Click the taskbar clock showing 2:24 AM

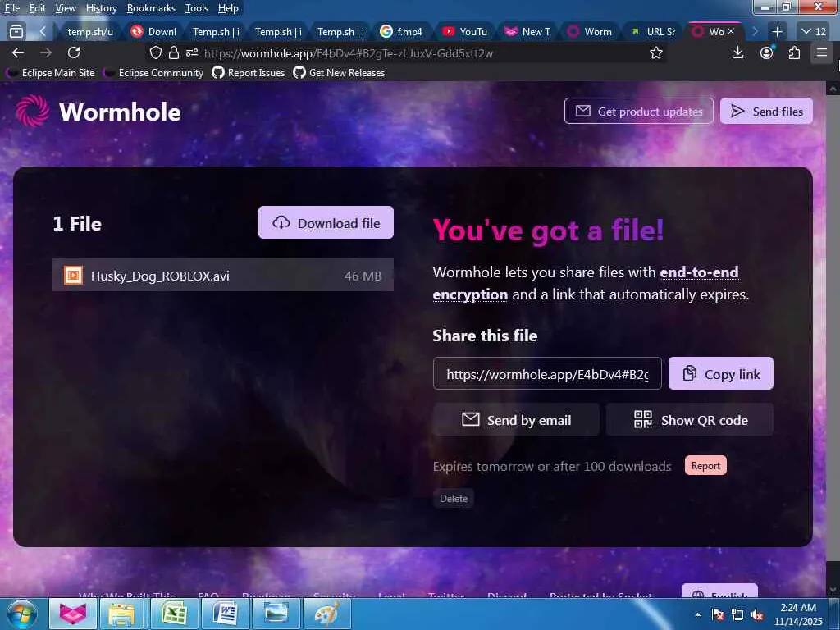[797, 614]
